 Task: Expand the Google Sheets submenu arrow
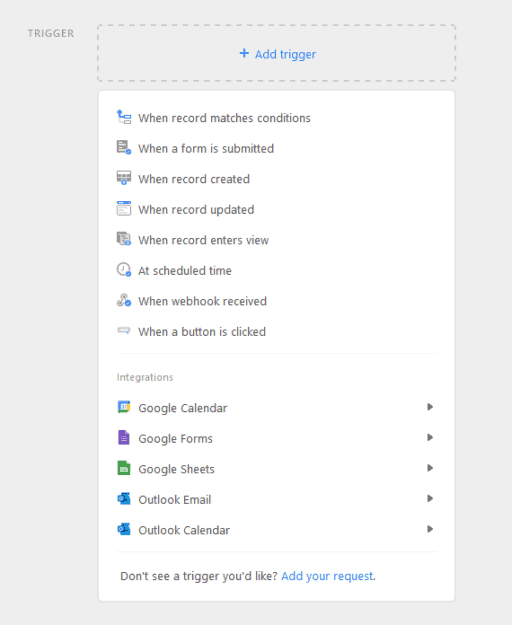click(430, 468)
